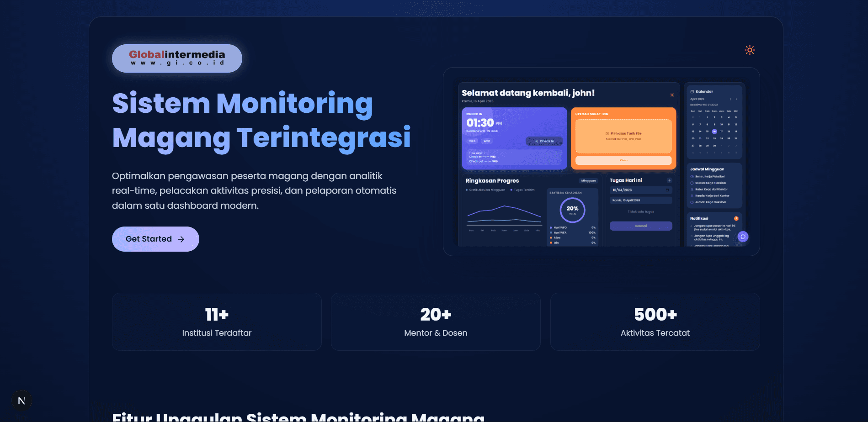Open calendar picker icon in date field
The image size is (868, 422).
click(x=667, y=190)
